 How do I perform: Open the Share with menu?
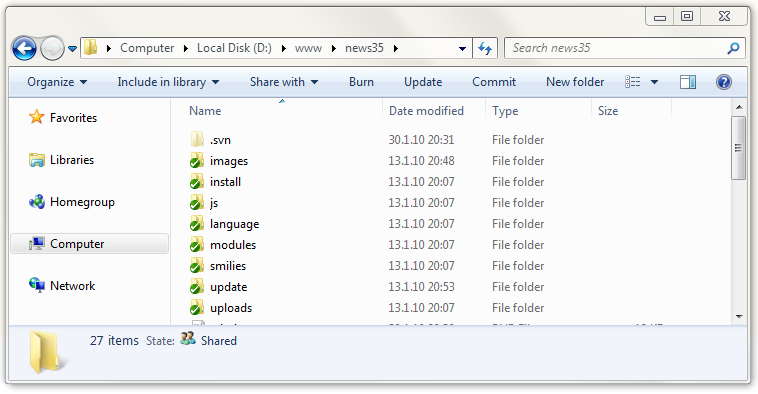point(284,82)
